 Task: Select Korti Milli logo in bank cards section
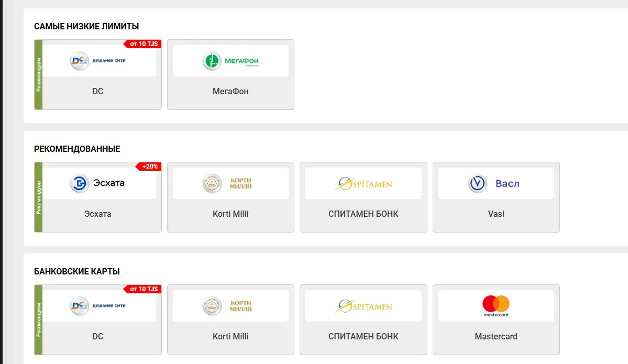point(227,306)
